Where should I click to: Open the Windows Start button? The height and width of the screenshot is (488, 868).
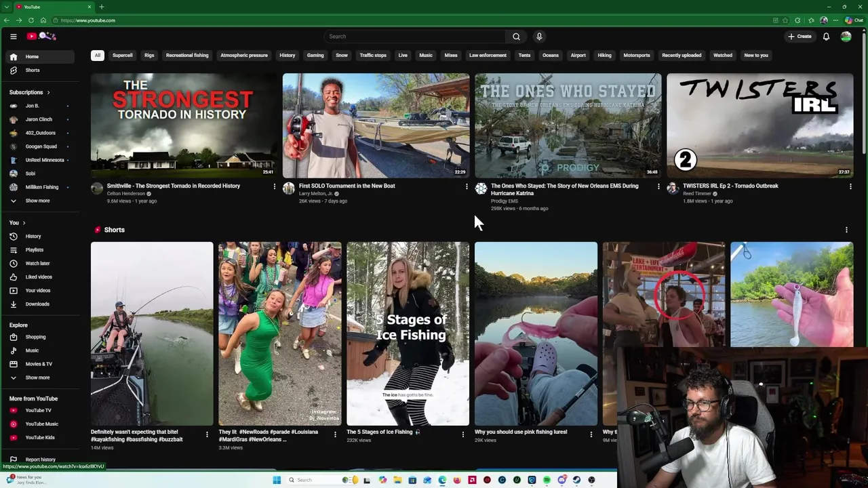click(x=277, y=480)
